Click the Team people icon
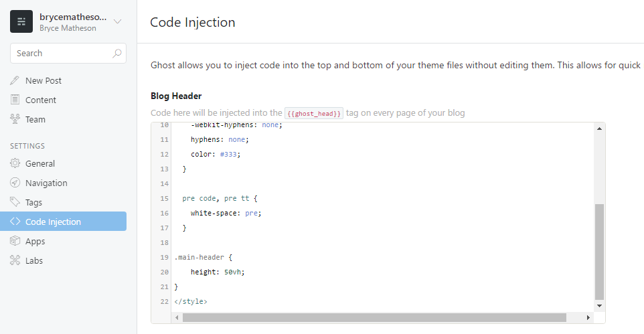644x334 pixels. 15,119
